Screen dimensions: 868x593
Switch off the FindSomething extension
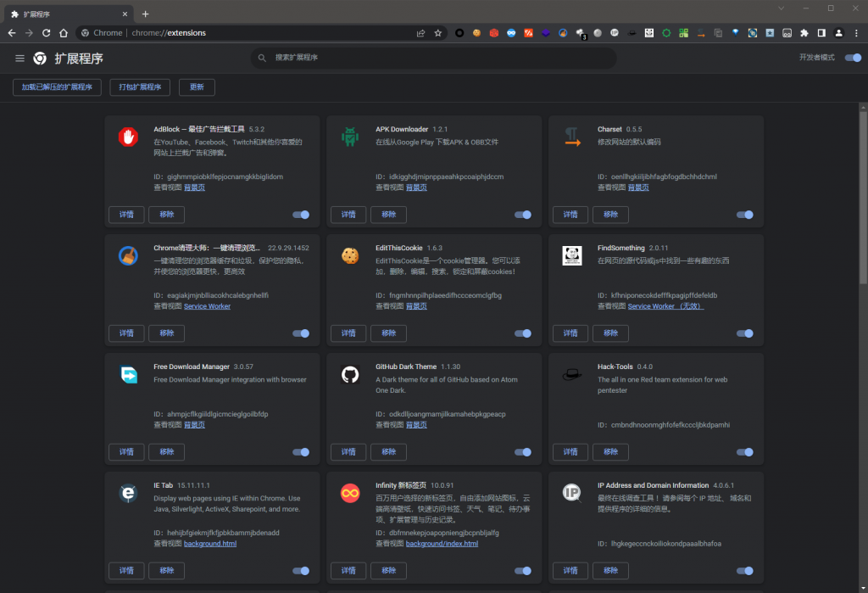tap(745, 333)
